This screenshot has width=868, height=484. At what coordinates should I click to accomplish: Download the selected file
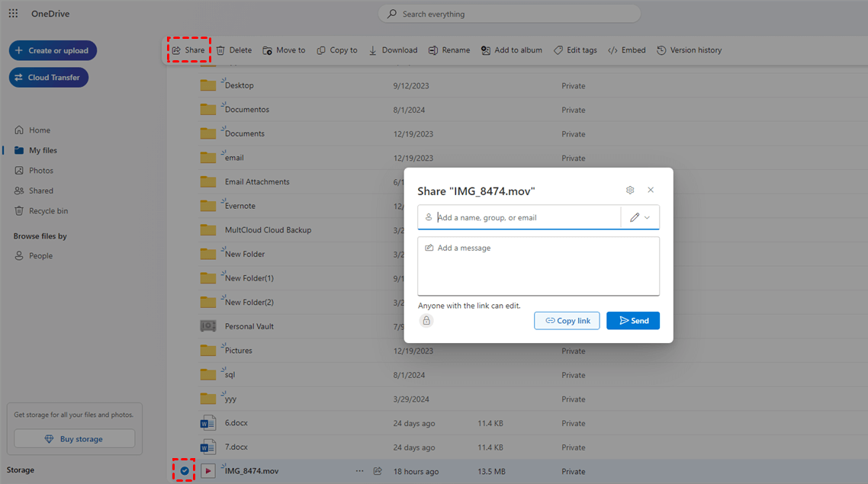393,50
